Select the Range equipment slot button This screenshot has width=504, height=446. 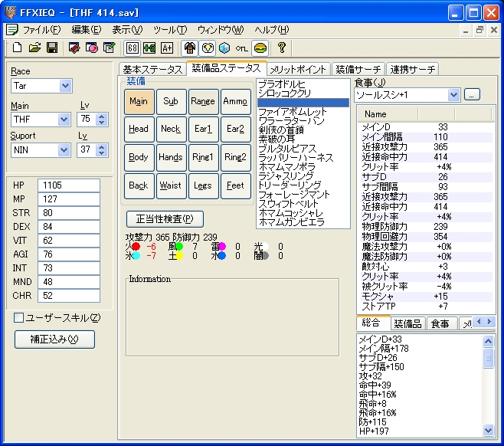(203, 102)
